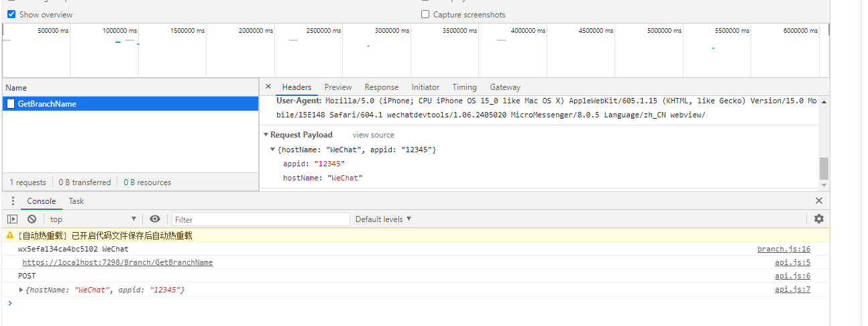Toggle the live expression eye icon
The image size is (868, 326).
[155, 219]
